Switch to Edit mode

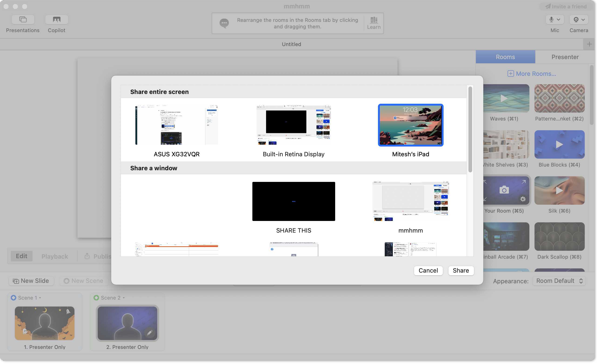point(22,256)
